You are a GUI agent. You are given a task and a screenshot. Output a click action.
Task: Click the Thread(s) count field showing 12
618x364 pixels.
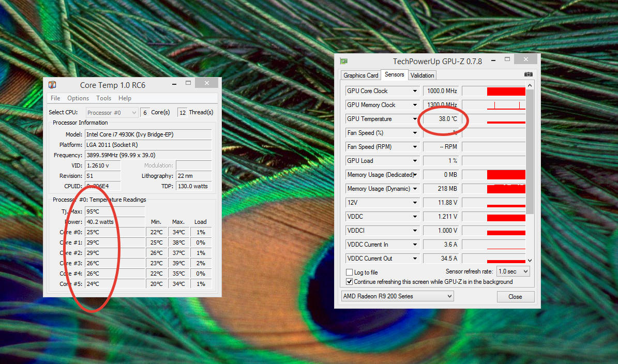coord(183,113)
